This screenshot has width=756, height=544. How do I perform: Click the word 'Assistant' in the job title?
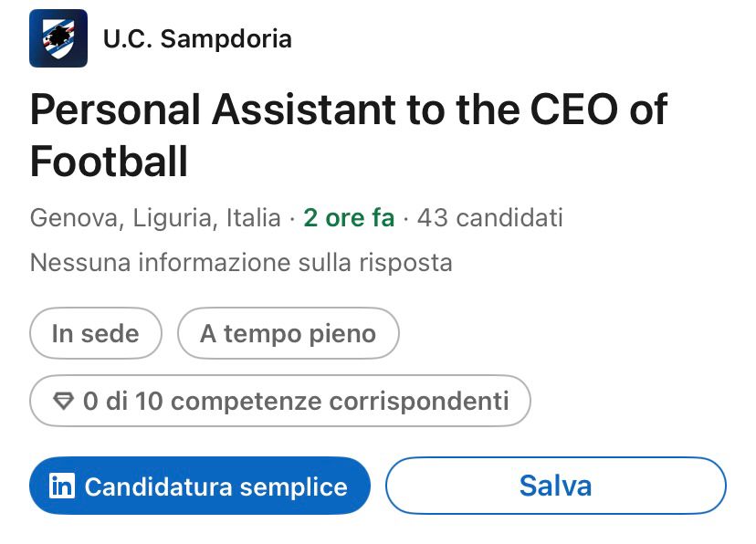click(304, 110)
